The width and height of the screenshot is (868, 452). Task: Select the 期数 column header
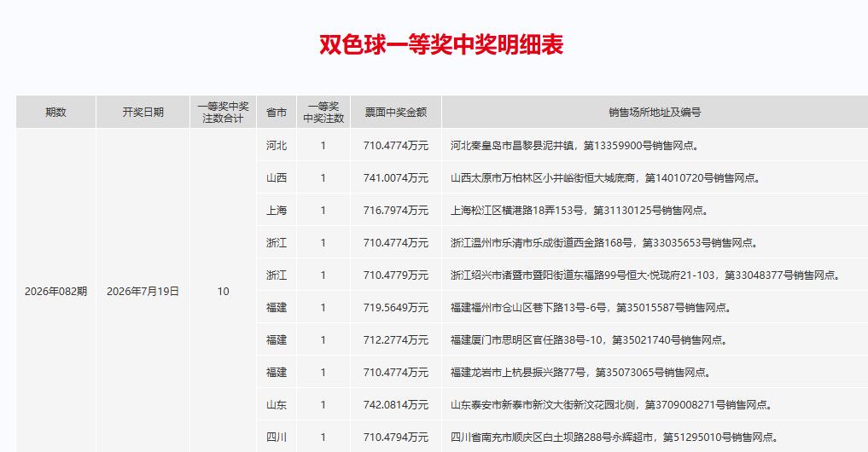tap(56, 113)
